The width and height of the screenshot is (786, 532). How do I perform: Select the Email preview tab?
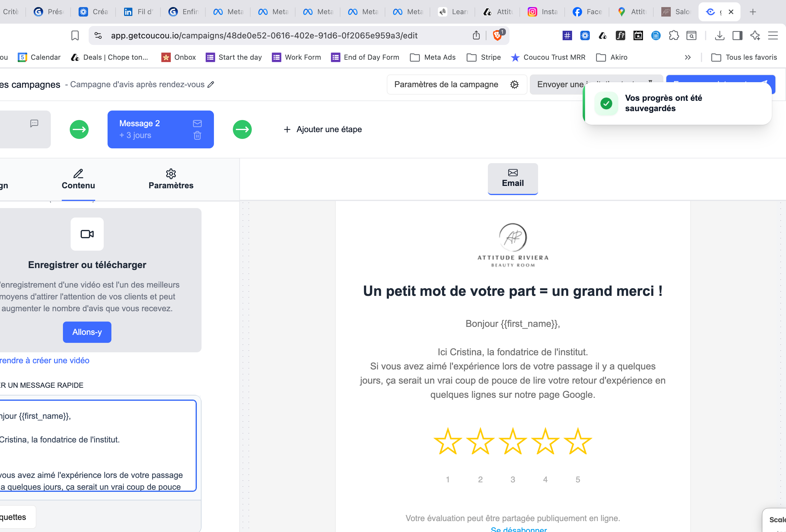[513, 179]
